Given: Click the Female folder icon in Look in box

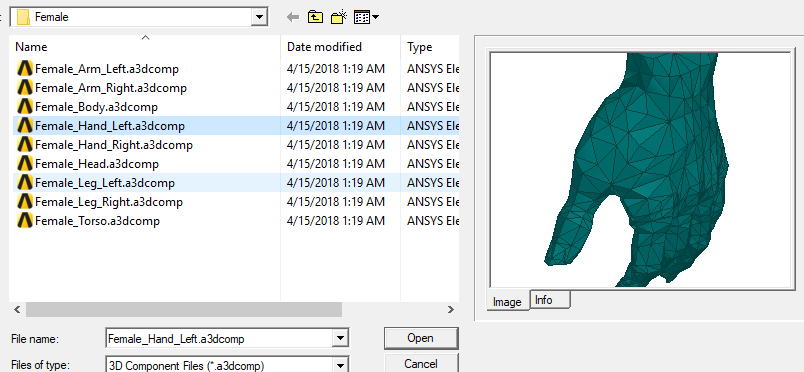Looking at the screenshot, I should pyautogui.click(x=23, y=17).
